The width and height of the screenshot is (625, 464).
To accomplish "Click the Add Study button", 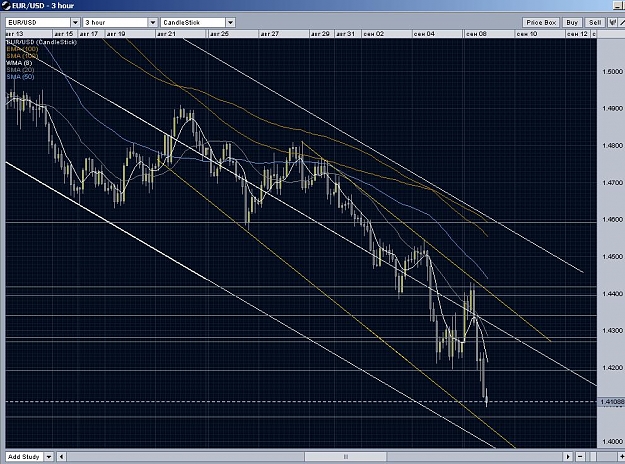I will click(24, 457).
